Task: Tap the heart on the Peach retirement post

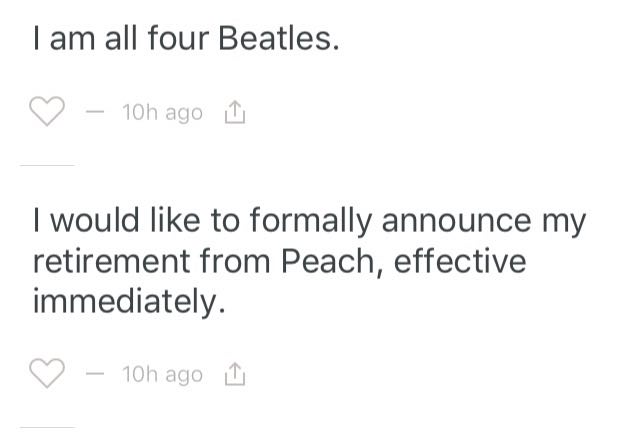Action: [47, 374]
